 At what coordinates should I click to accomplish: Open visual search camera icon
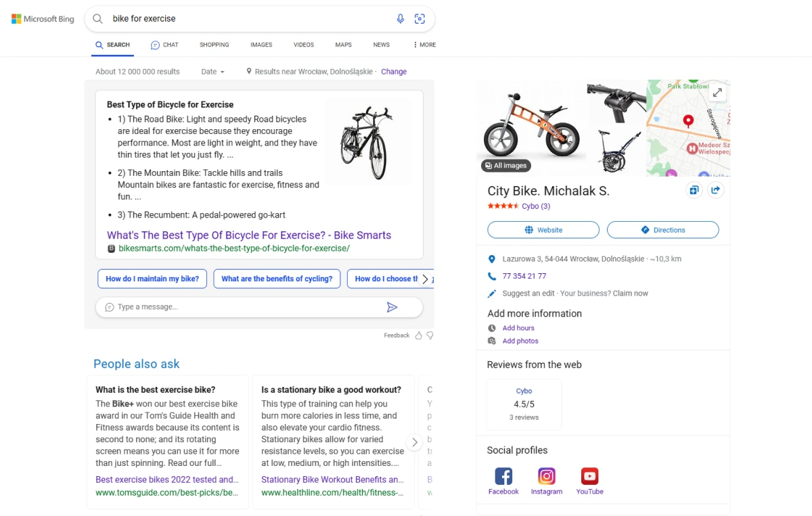[x=420, y=19]
